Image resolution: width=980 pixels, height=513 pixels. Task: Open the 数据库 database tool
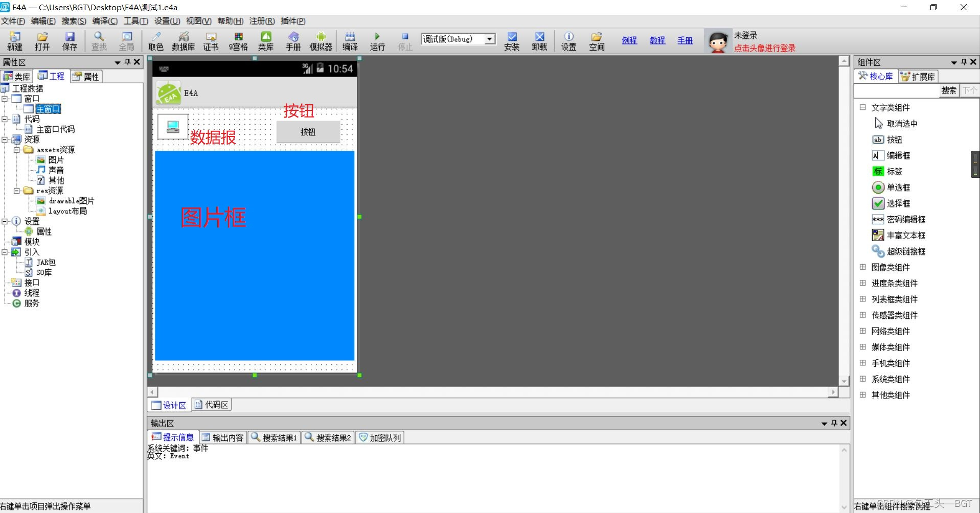184,41
